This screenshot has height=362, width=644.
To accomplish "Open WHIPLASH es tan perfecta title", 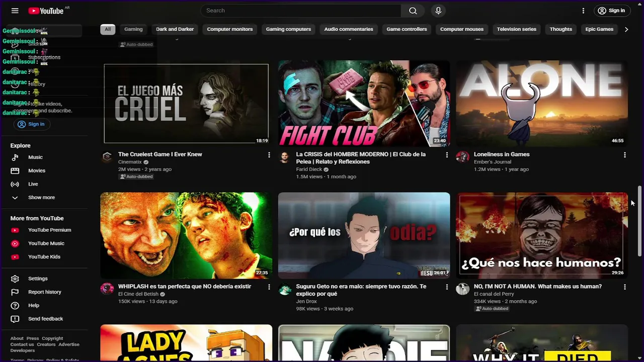I will point(185,287).
